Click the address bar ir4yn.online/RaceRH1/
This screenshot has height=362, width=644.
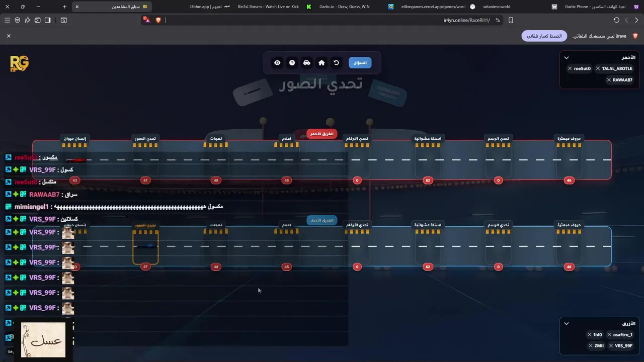[327, 20]
